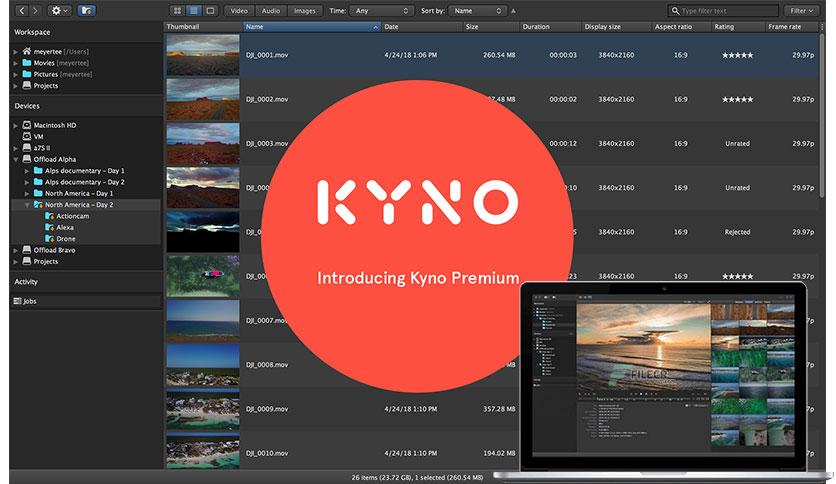Expand the Macintosh HD drive

point(16,125)
